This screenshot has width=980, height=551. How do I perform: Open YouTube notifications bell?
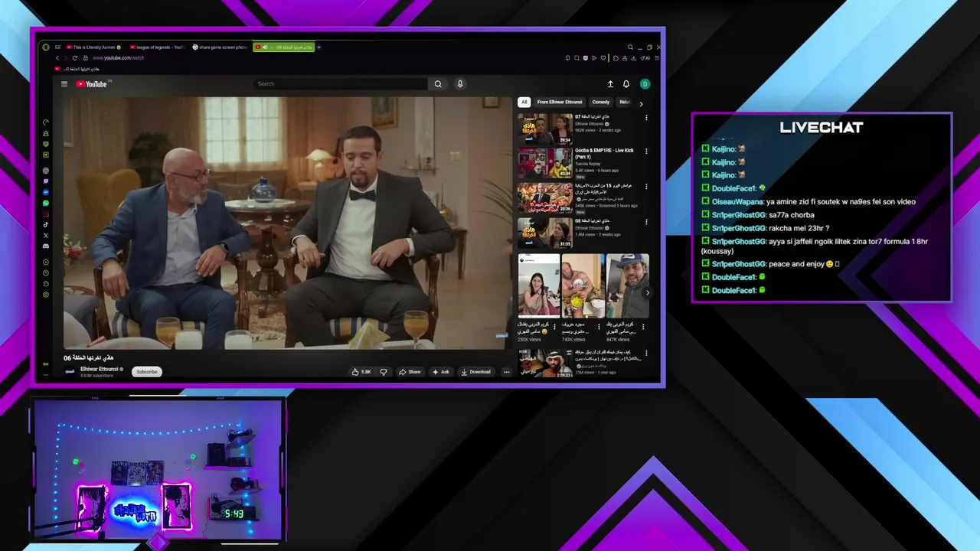tap(626, 84)
